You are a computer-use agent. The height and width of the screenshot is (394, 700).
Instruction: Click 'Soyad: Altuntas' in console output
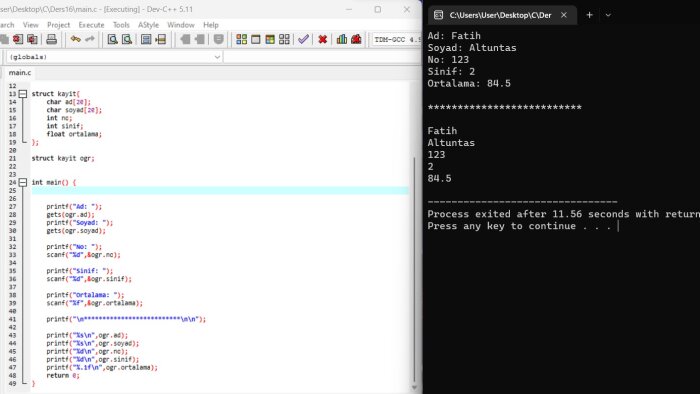click(x=472, y=48)
